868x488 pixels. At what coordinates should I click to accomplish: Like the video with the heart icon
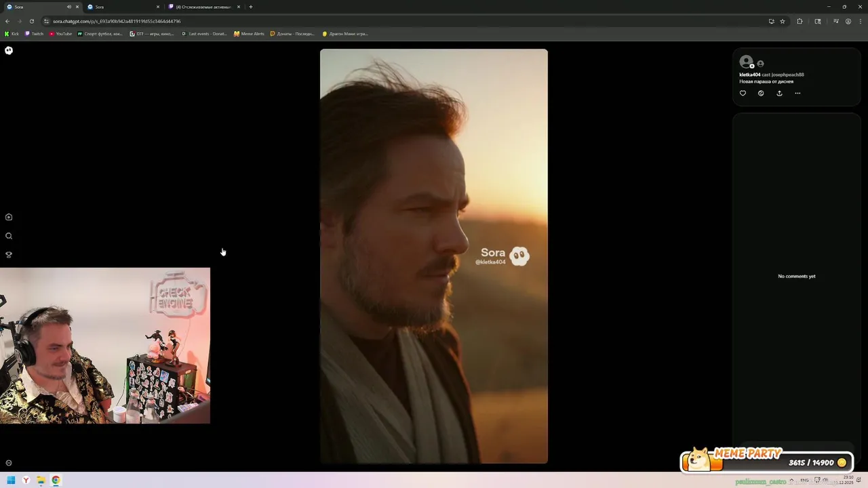(743, 93)
